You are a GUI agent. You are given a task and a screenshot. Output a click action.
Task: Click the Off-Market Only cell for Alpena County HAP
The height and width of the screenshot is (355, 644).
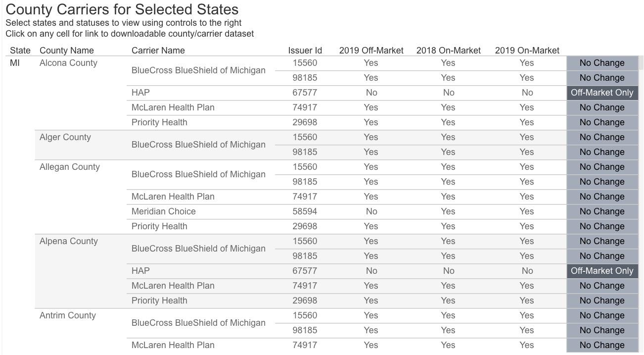pyautogui.click(x=601, y=271)
